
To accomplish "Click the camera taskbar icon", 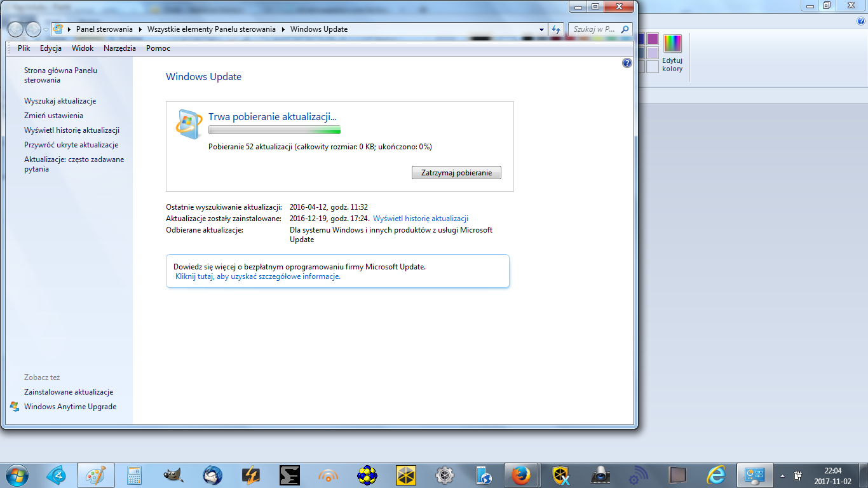I will pyautogui.click(x=600, y=475).
